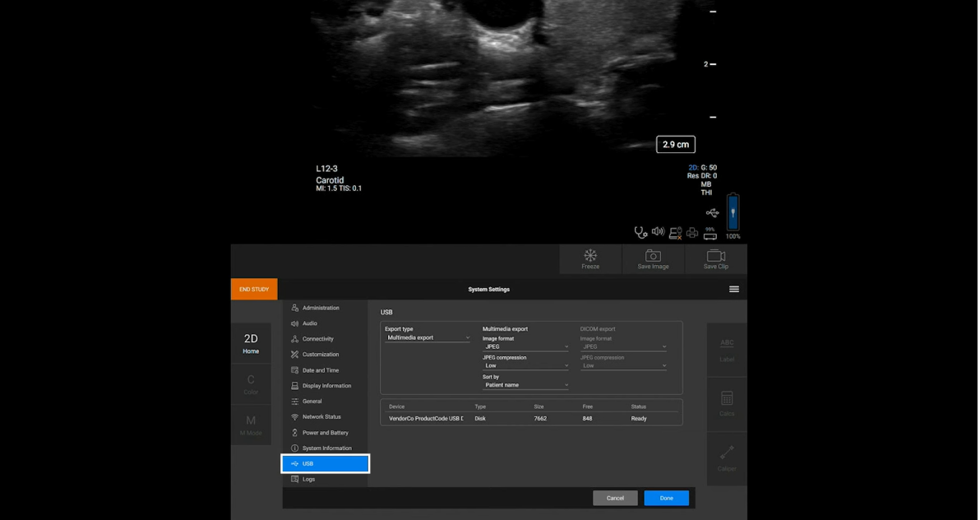Select the M Mode control
The height and width of the screenshot is (520, 980).
click(x=250, y=422)
